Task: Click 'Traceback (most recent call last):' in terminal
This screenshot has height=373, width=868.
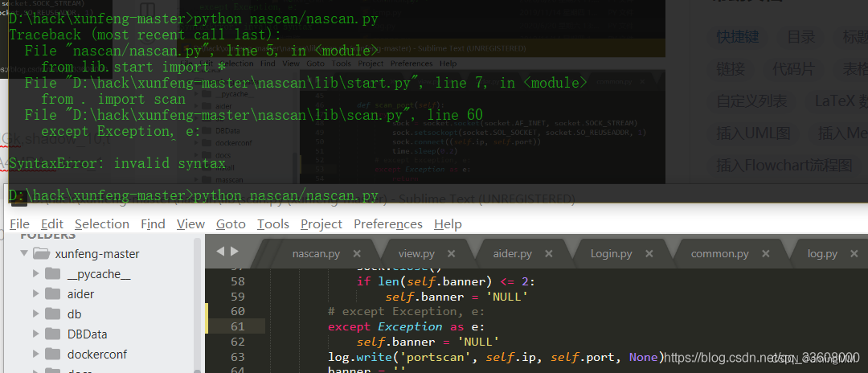Action: 145,35
